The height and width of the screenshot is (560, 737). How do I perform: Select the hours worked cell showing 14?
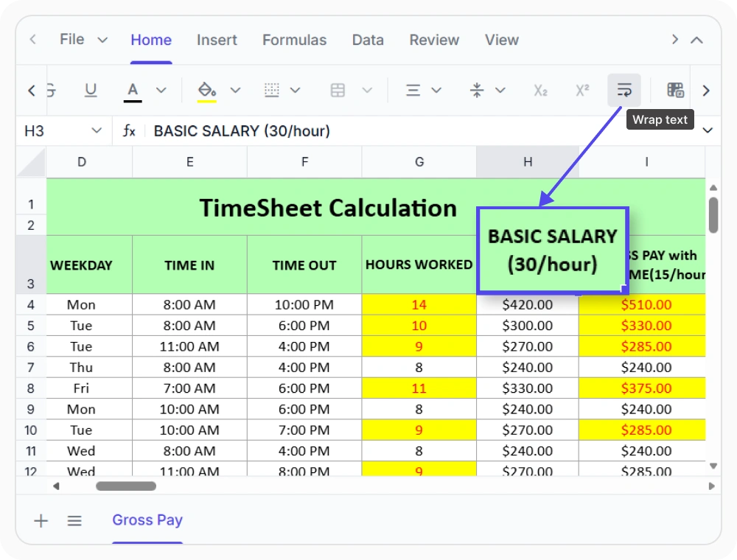point(419,304)
